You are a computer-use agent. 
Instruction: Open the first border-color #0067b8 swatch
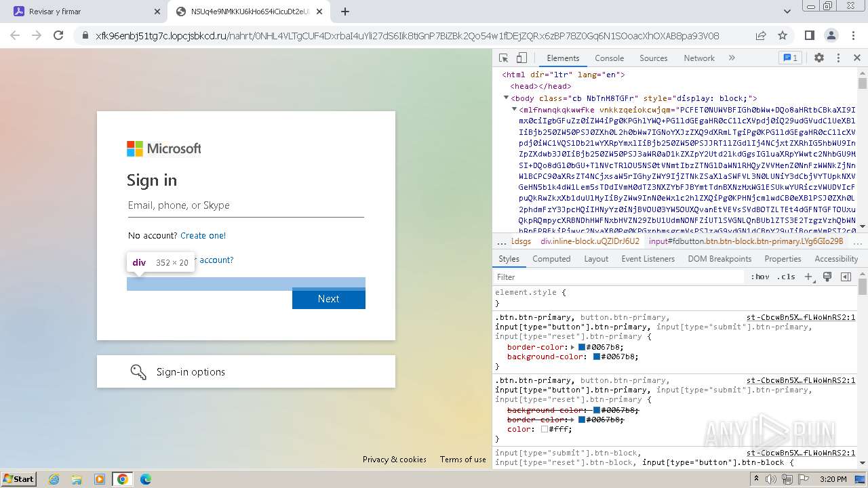coord(581,347)
